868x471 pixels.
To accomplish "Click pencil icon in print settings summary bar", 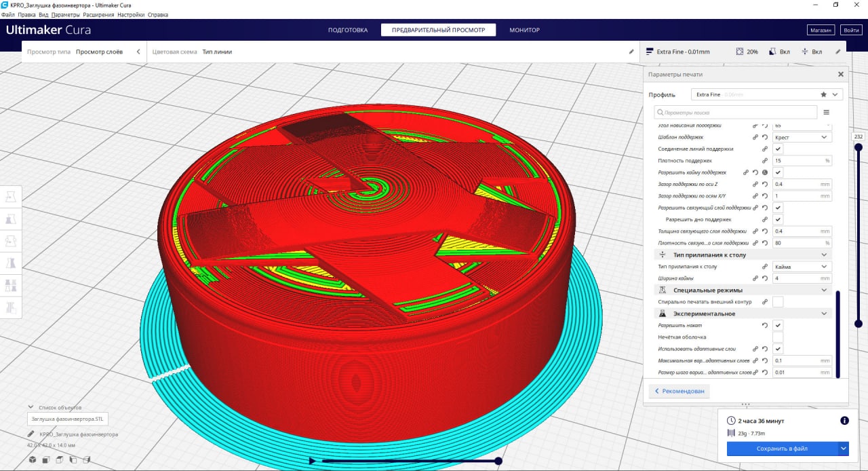I will 837,52.
